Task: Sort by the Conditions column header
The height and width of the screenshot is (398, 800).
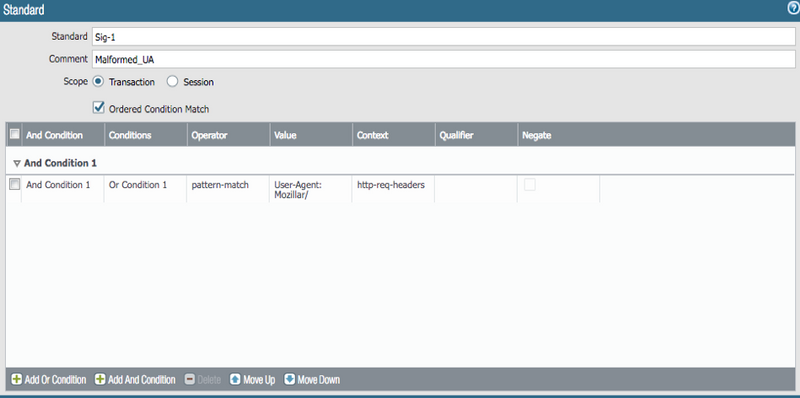Action: click(146, 135)
